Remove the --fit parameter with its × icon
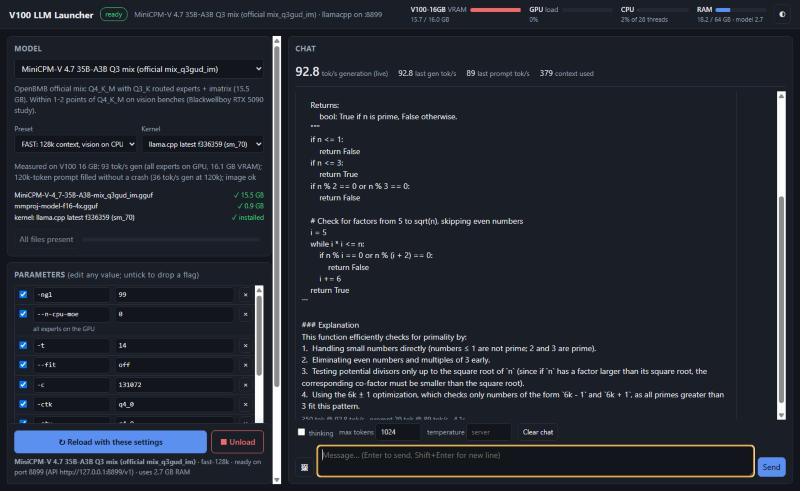The height and width of the screenshot is (491, 800). pos(245,365)
